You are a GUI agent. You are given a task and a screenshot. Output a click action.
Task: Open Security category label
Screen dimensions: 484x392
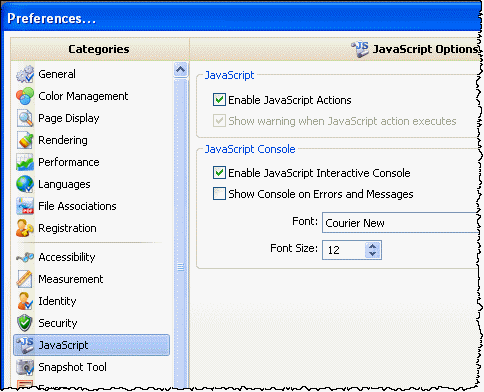click(x=58, y=323)
